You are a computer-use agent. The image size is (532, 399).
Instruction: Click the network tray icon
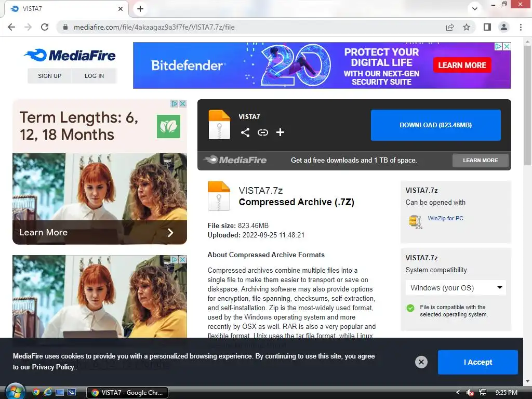[x=483, y=393]
